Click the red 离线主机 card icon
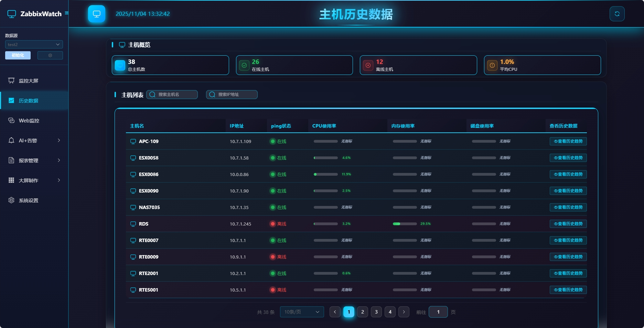The width and height of the screenshot is (644, 328). point(368,65)
